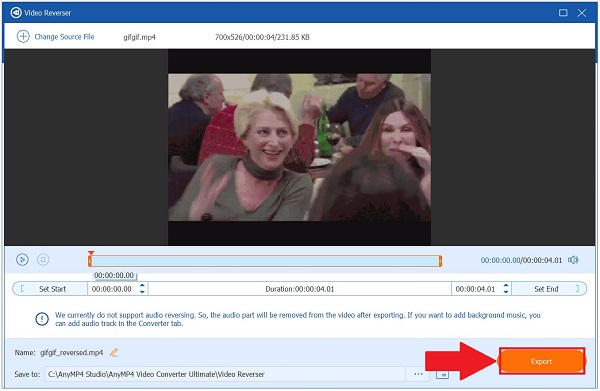The height and width of the screenshot is (391, 600).
Task: Click the Video Reverser app logo icon
Action: (x=16, y=13)
